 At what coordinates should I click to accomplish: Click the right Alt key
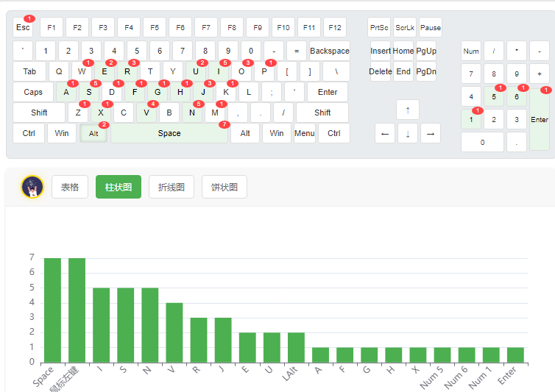click(x=245, y=133)
